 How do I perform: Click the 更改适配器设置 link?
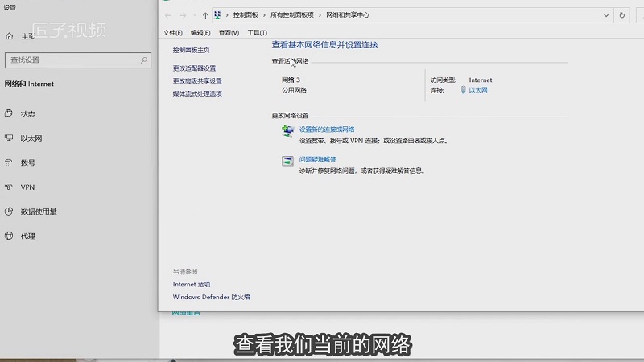click(x=194, y=68)
